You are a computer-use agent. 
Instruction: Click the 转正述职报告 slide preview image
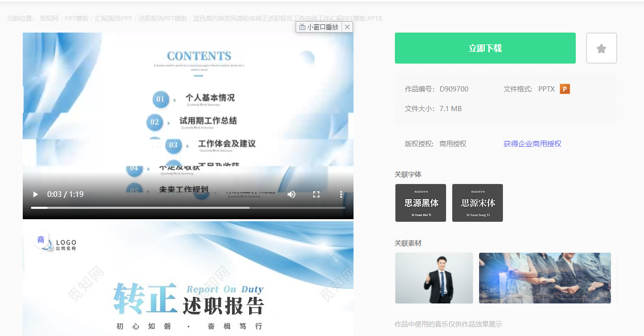click(x=188, y=279)
